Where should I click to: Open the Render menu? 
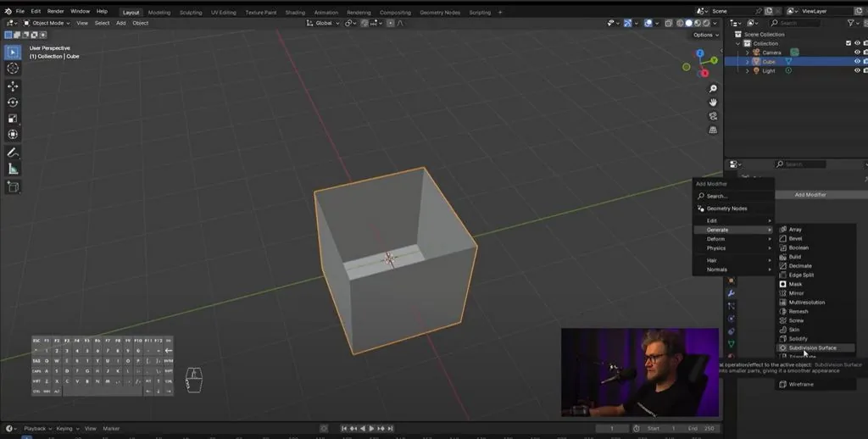point(55,11)
